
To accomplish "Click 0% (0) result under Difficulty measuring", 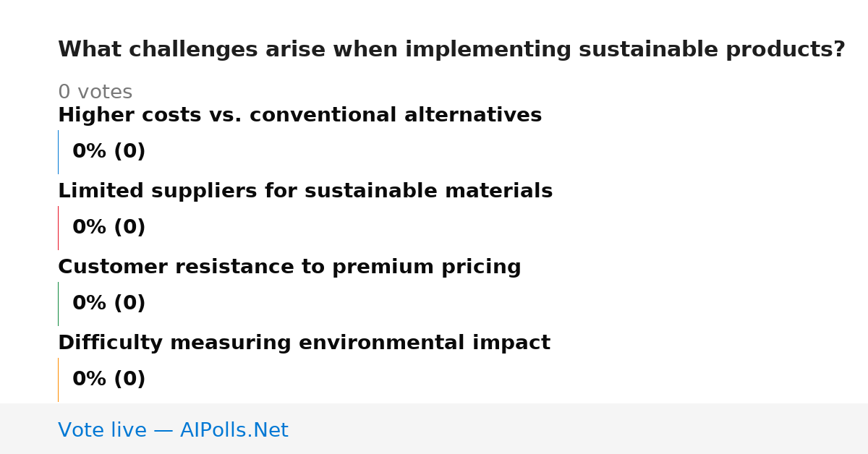I will click(x=109, y=380).
